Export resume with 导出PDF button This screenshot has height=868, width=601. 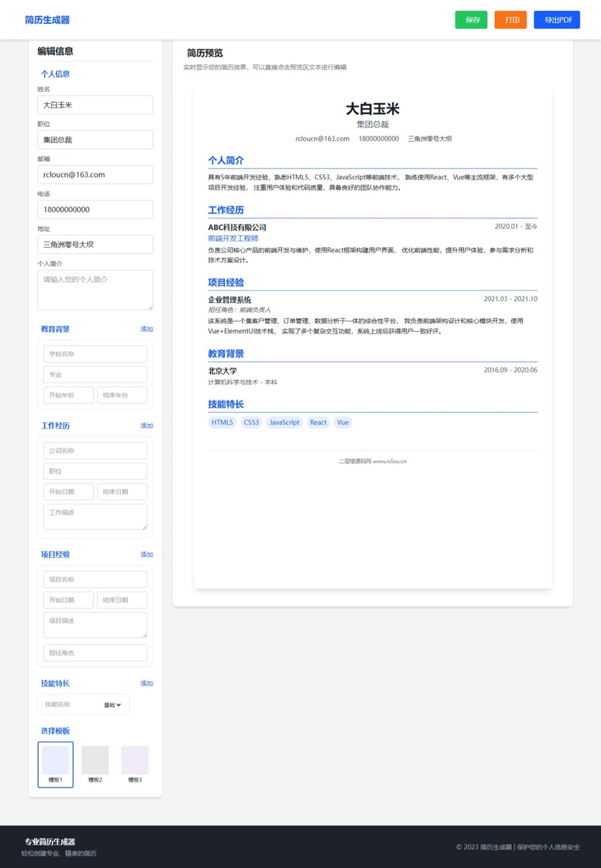click(557, 20)
